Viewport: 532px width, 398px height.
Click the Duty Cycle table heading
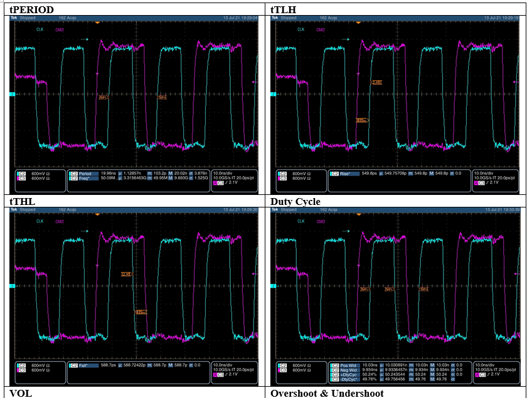point(295,201)
